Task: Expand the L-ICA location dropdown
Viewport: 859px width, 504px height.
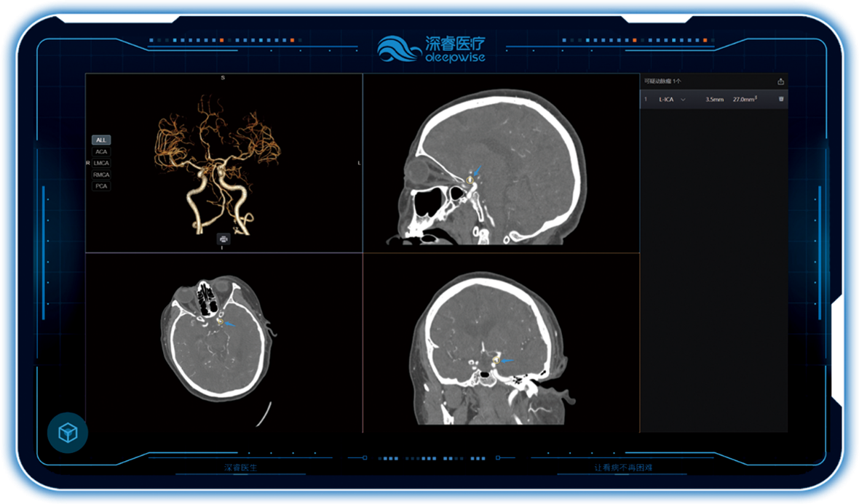Action: pos(683,99)
